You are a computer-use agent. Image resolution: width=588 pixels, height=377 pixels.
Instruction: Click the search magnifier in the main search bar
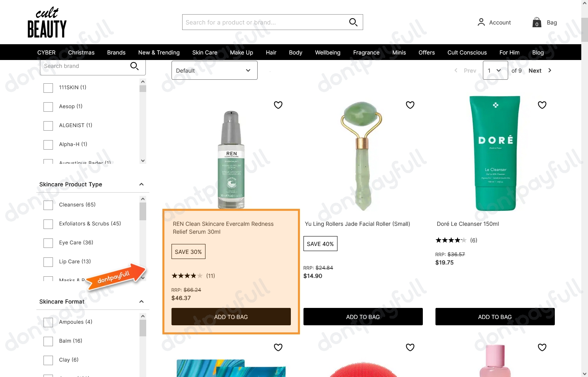point(353,22)
